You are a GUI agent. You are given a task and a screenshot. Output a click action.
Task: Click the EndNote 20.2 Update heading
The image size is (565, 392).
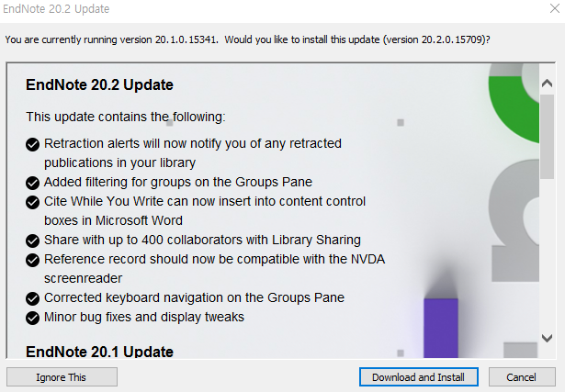pos(99,85)
